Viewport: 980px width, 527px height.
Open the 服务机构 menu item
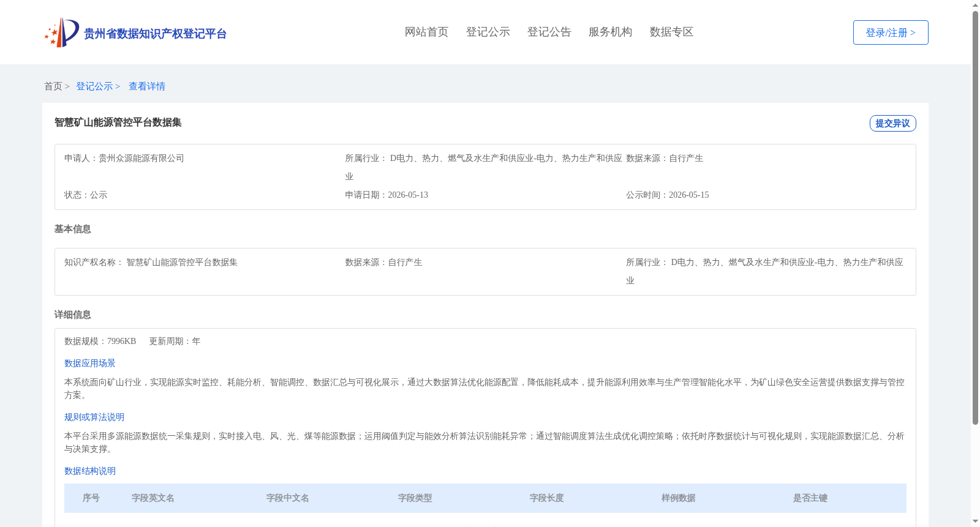coord(610,32)
